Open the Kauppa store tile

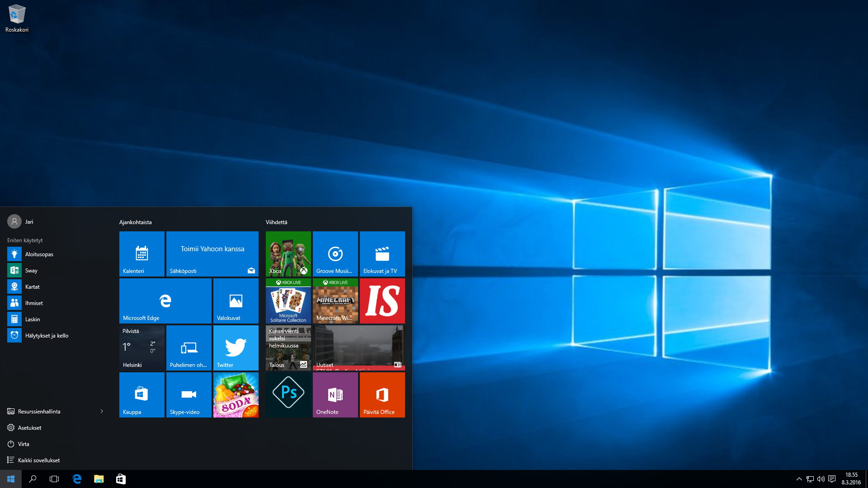(142, 395)
